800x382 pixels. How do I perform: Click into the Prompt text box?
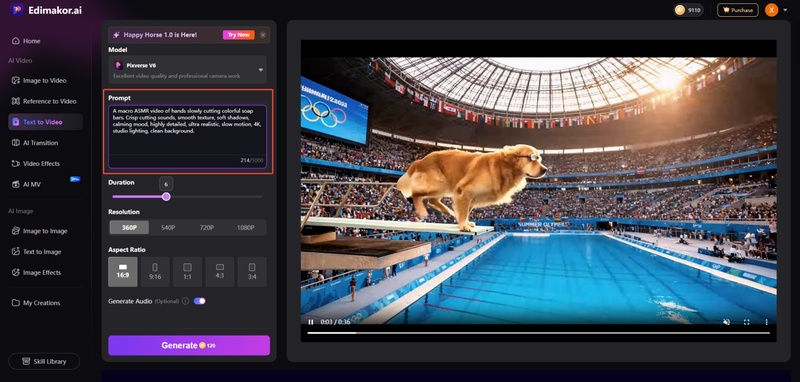pyautogui.click(x=187, y=137)
